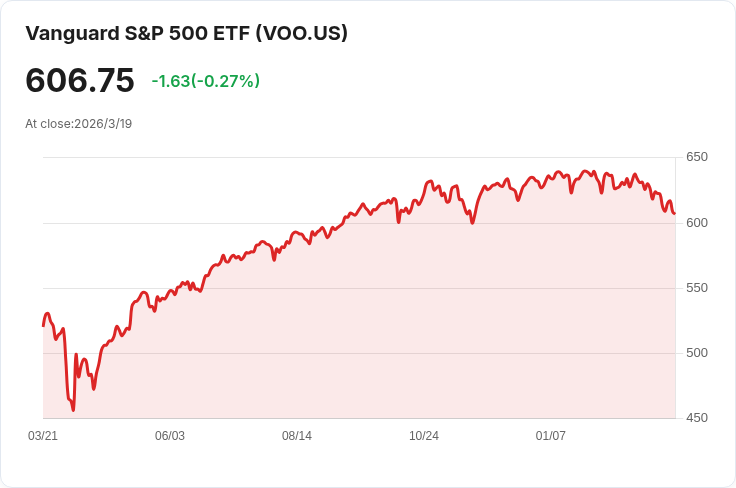Click the 500 horizontal gridline in chart

(x=360, y=353)
